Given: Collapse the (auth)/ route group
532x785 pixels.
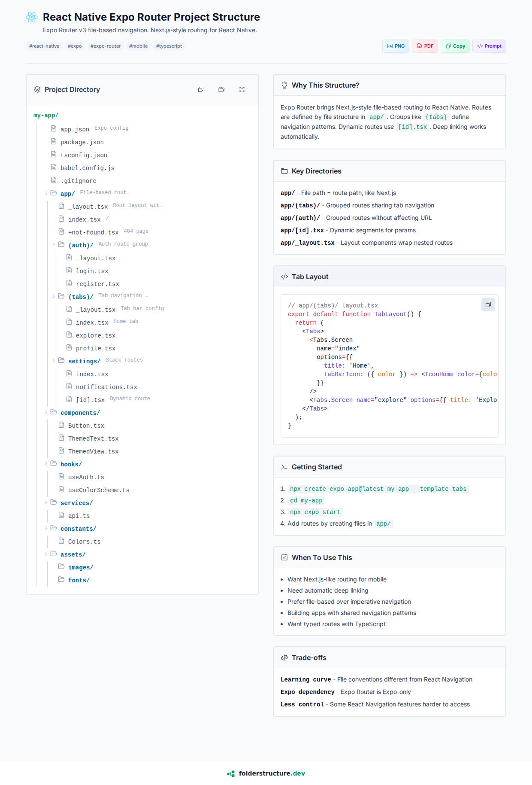Looking at the screenshot, I should [x=54, y=245].
